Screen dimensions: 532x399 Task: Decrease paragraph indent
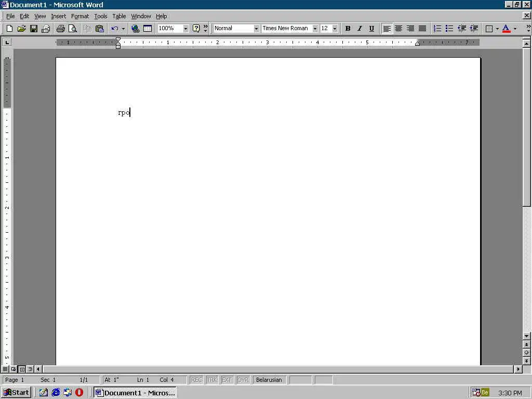(x=461, y=29)
